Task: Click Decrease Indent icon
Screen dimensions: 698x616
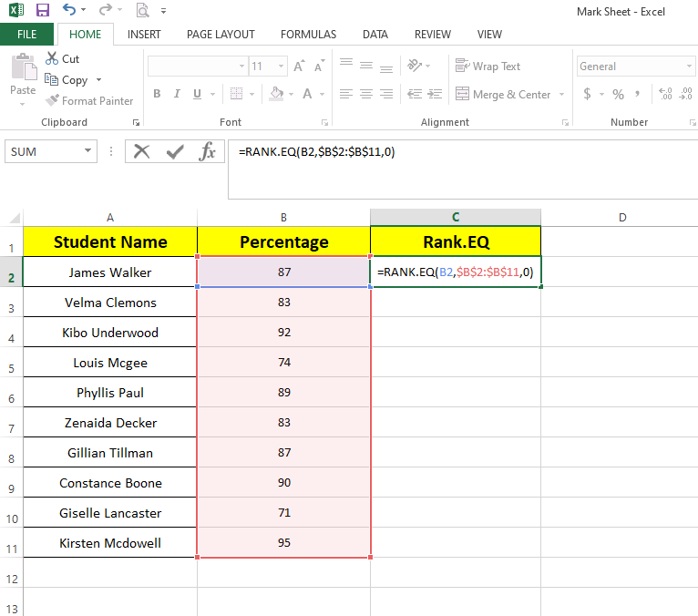Action: click(415, 94)
